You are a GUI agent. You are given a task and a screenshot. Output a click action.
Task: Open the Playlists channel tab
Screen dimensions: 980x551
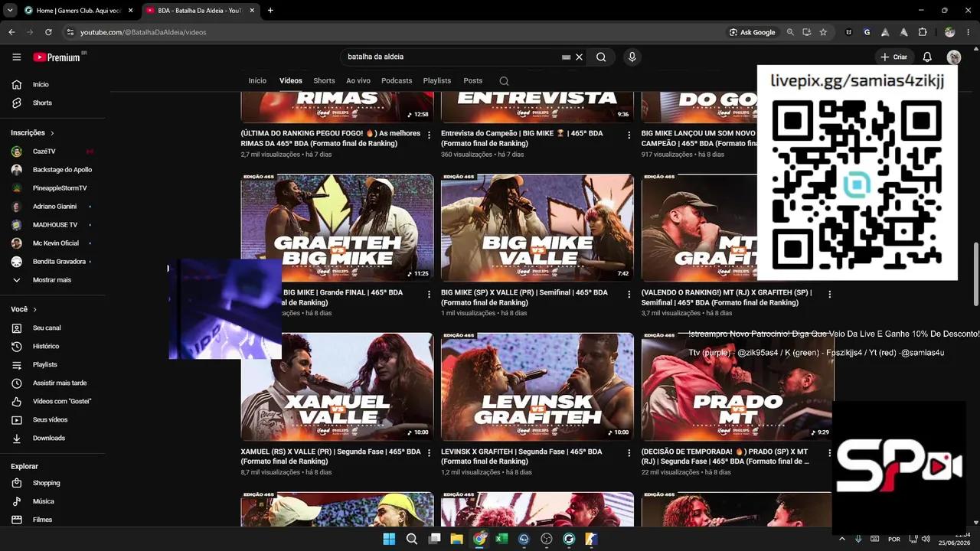(437, 80)
